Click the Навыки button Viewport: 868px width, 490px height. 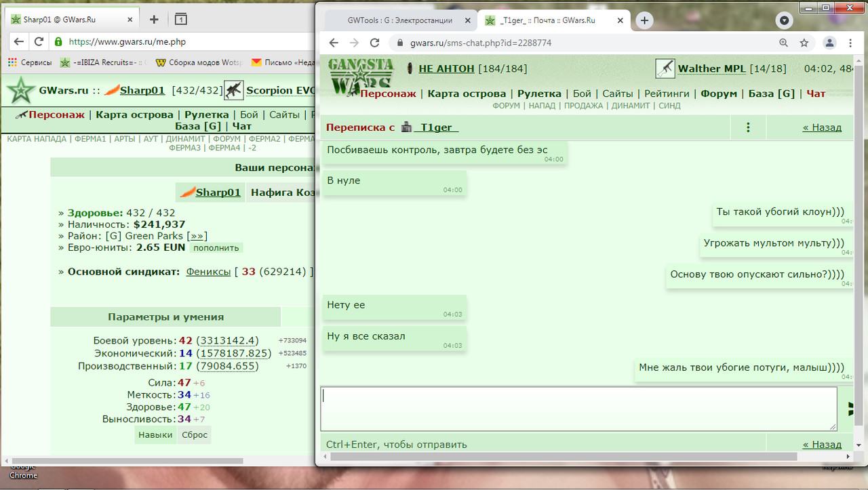[155, 434]
